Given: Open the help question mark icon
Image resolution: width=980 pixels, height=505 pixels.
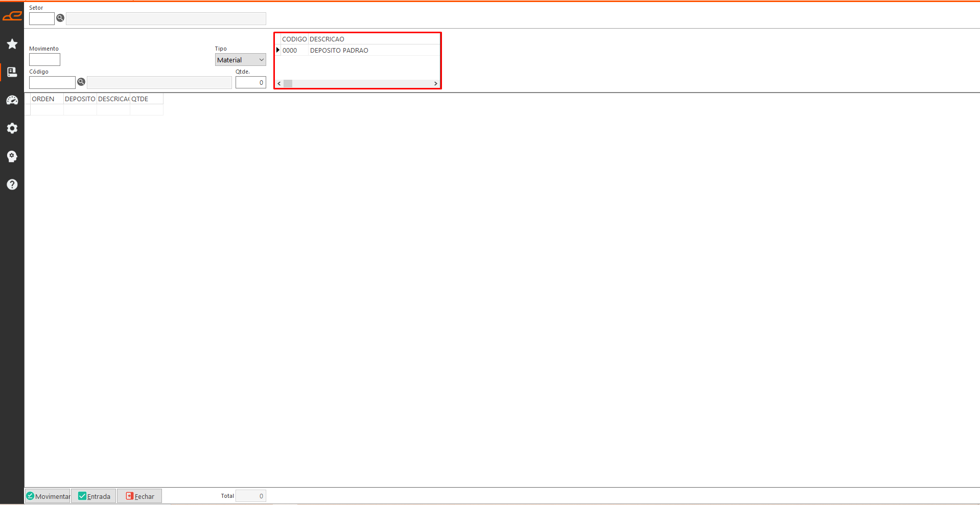Looking at the screenshot, I should tap(12, 185).
